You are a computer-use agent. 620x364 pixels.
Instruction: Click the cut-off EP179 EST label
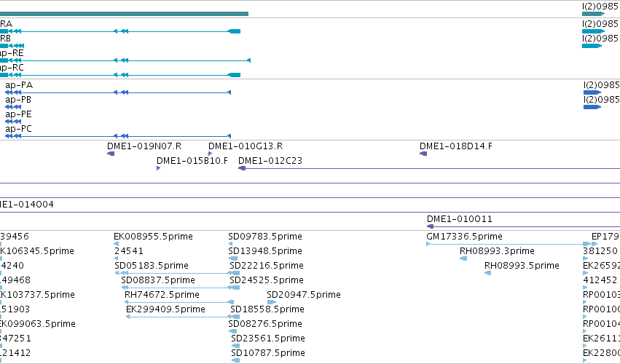605,237
